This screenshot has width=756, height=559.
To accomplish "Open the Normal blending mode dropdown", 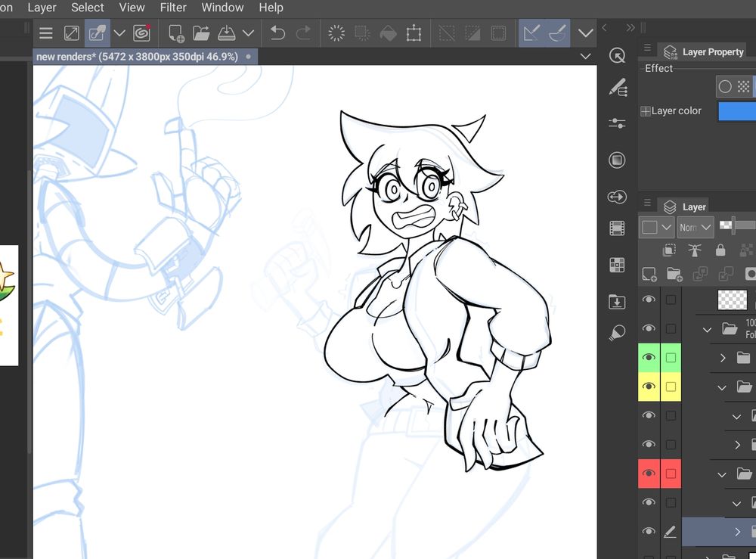I will point(695,227).
